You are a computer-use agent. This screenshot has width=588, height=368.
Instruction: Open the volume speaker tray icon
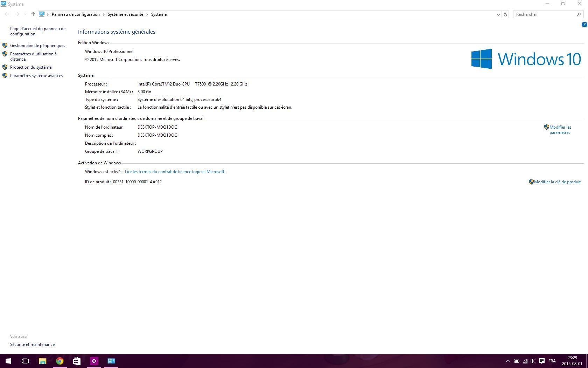pos(533,361)
